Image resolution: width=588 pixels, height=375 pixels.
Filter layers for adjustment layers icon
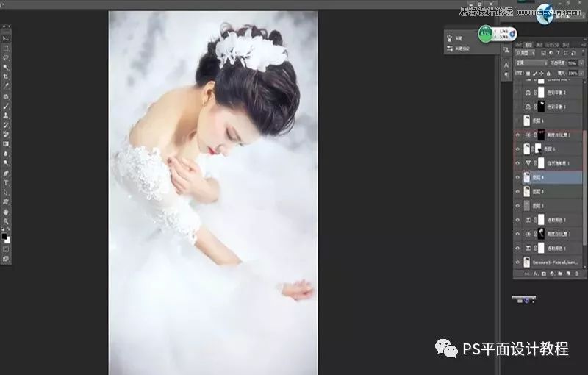[551, 53]
